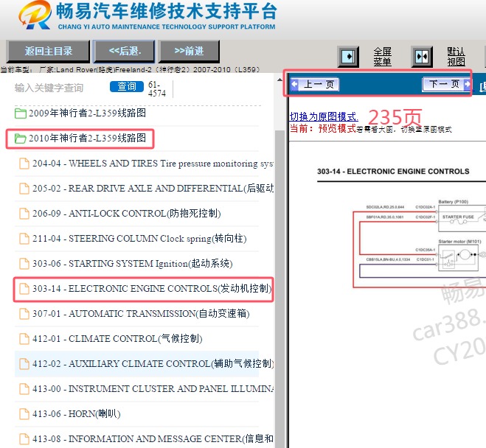Screen dimensions: 486x448
Task: Click the 全屏菜单 label
Action: click(x=382, y=57)
